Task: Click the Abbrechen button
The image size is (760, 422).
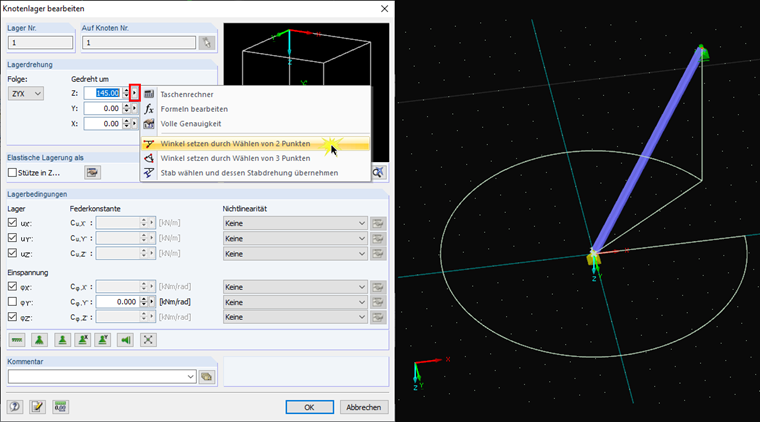Action: 364,407
